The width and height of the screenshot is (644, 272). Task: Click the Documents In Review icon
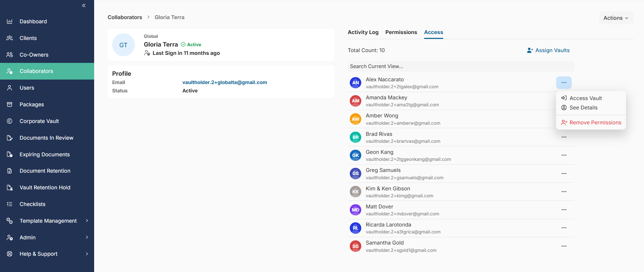pos(10,138)
